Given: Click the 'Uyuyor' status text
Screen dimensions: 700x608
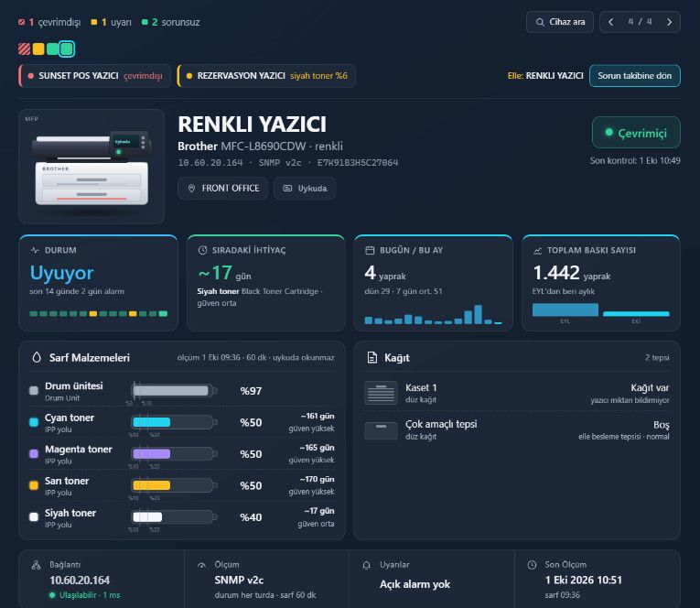Looking at the screenshot, I should [x=61, y=273].
